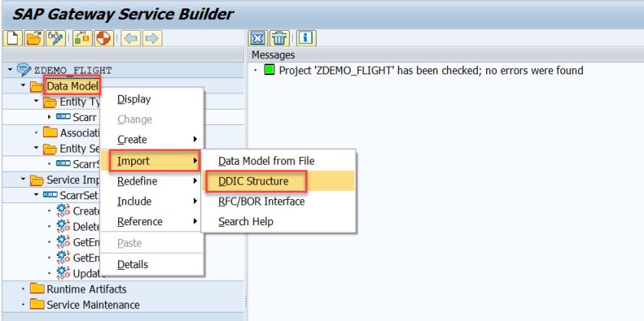644x321 pixels.
Task: Click the ScarrSet implementation entity icon
Action: pyautogui.click(x=50, y=194)
